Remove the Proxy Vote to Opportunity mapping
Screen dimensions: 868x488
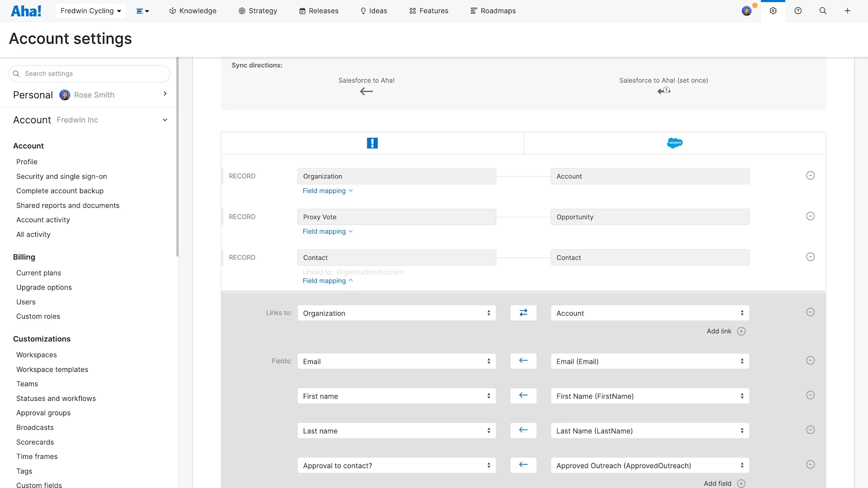[x=811, y=216]
